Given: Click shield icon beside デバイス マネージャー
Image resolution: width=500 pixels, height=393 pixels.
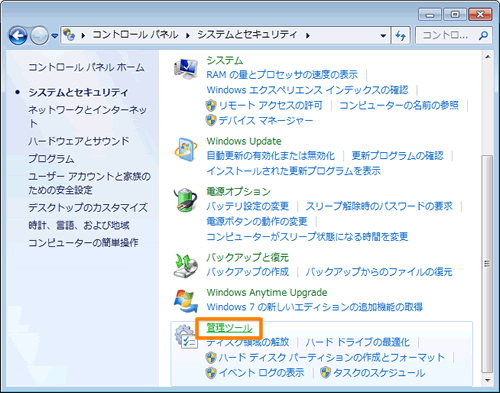Looking at the screenshot, I should point(211,120).
